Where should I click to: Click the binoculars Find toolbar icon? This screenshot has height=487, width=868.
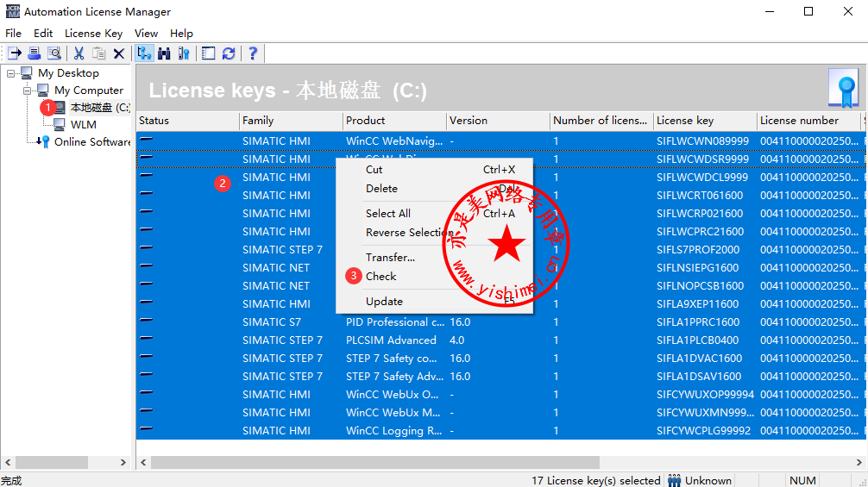[x=164, y=53]
